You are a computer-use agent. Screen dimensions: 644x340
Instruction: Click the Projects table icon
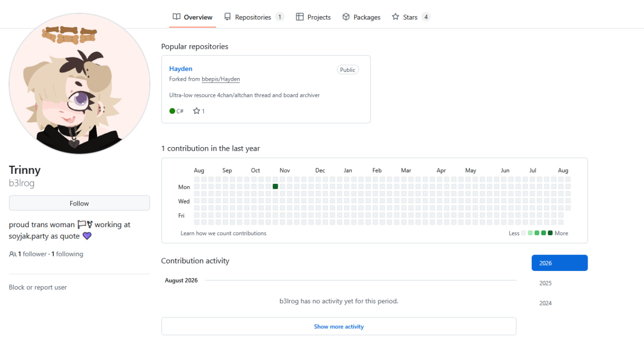pyautogui.click(x=300, y=17)
